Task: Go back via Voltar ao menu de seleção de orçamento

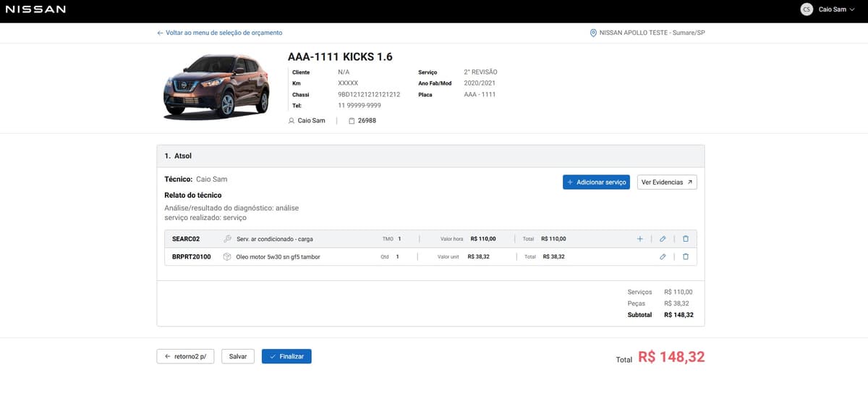Action: [219, 33]
